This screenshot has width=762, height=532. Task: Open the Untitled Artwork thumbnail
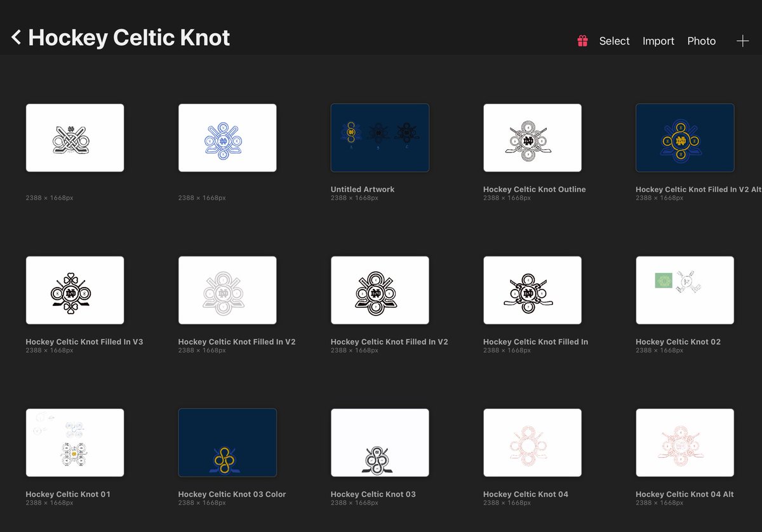pyautogui.click(x=380, y=138)
